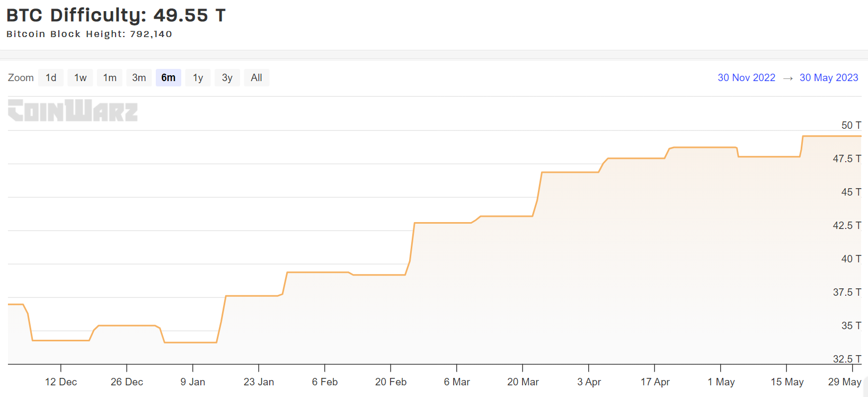Click the Zoom label text
This screenshot has width=868, height=397.
(21, 78)
